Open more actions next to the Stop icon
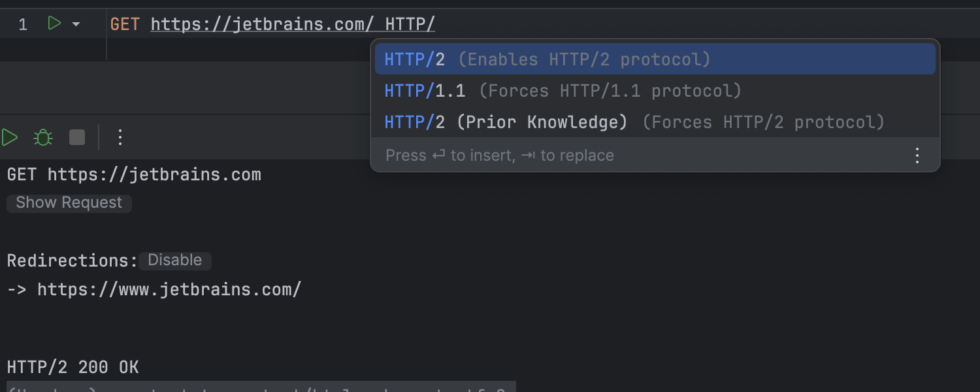This screenshot has height=392, width=980. [x=120, y=137]
